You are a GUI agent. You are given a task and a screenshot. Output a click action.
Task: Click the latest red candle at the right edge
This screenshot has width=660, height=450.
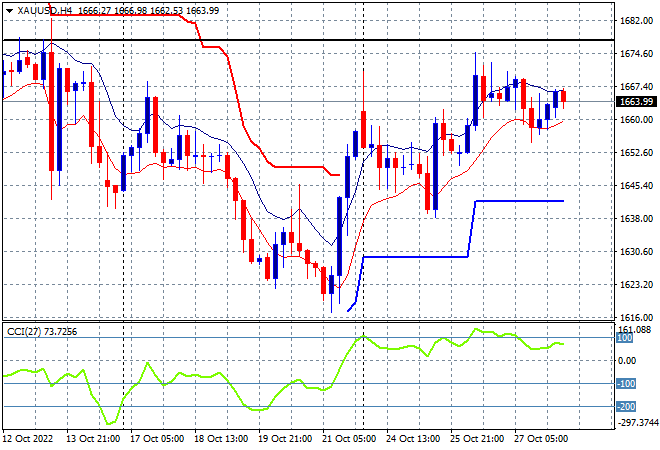pyautogui.click(x=564, y=96)
